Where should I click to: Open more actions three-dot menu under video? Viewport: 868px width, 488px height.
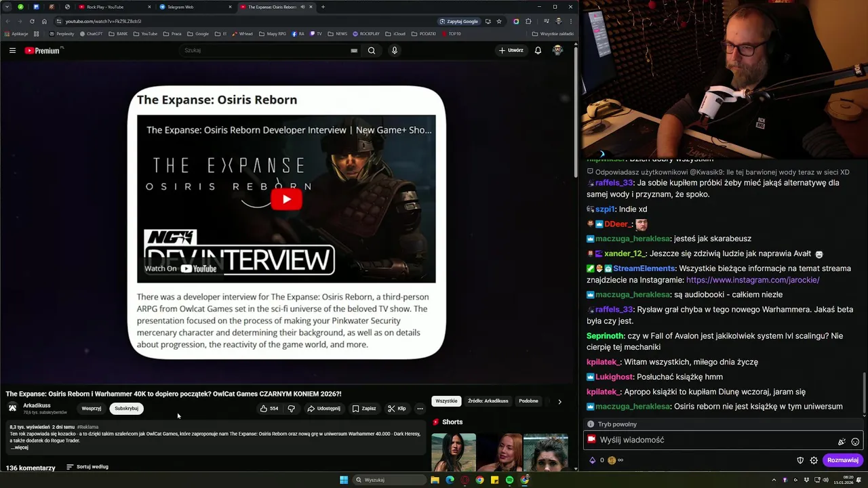click(420, 409)
